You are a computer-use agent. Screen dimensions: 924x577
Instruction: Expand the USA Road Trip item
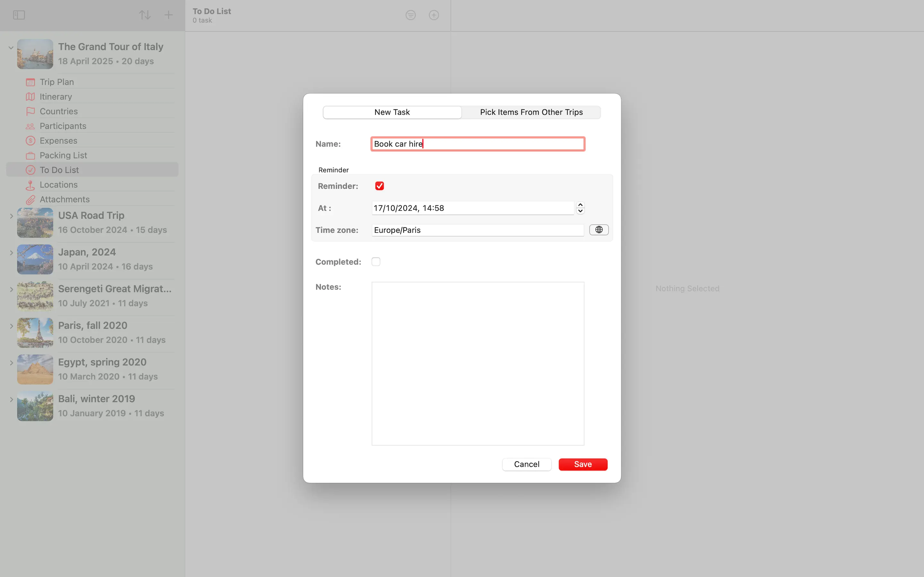(11, 216)
